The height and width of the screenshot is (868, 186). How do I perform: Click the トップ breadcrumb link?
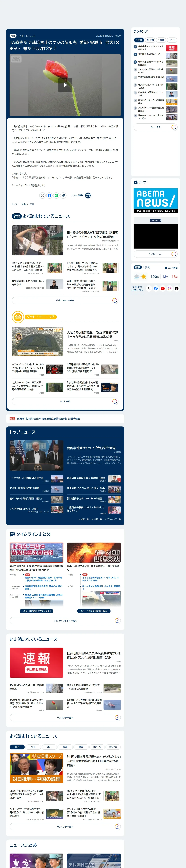[14, 204]
